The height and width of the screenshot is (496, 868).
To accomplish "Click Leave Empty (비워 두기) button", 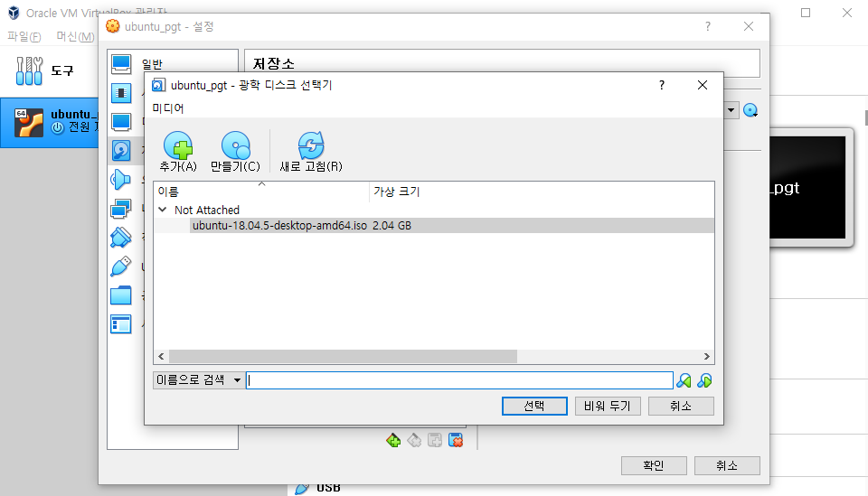I will [608, 406].
